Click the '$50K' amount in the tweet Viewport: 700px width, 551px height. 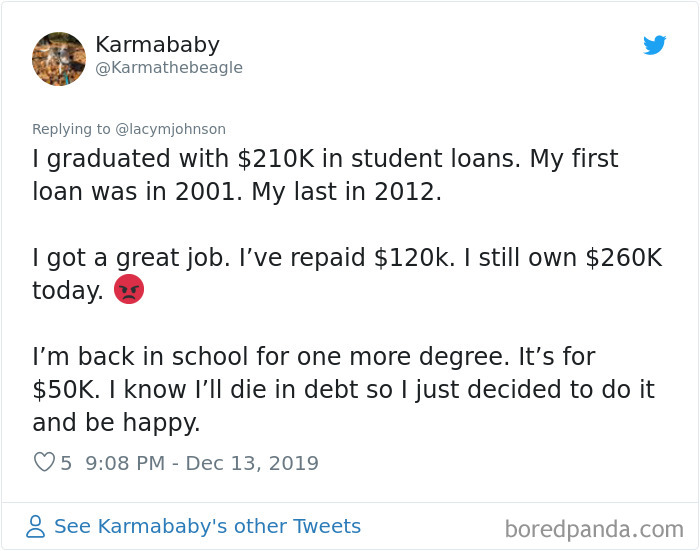66,389
